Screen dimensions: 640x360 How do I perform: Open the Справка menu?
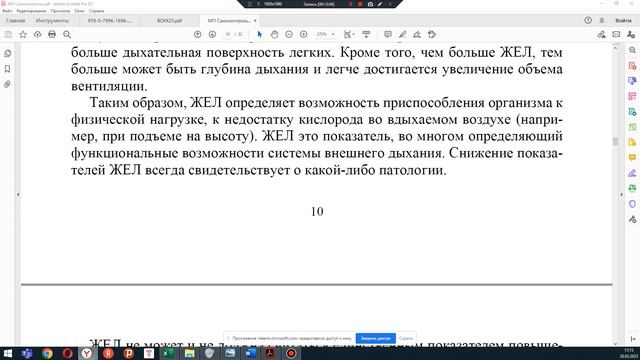coord(97,11)
